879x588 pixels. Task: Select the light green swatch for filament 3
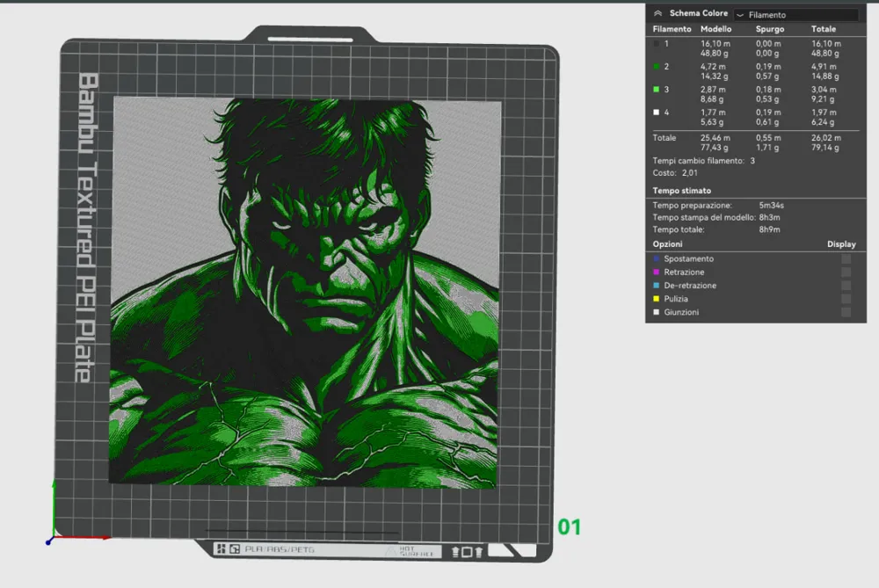[657, 90]
